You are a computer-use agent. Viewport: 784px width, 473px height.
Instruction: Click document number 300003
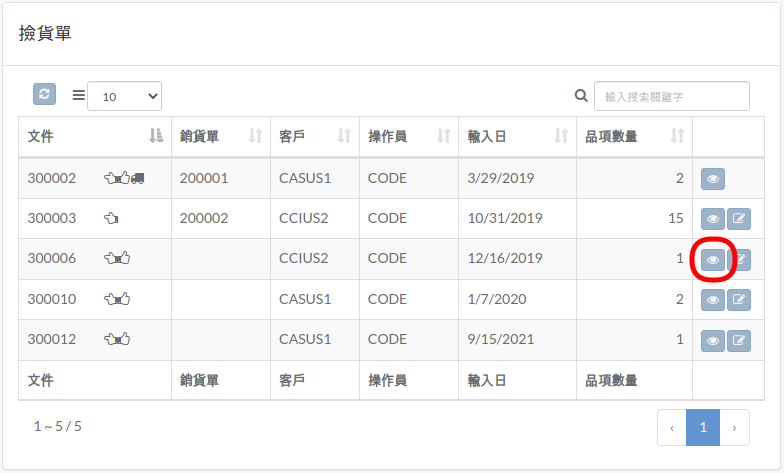point(52,218)
